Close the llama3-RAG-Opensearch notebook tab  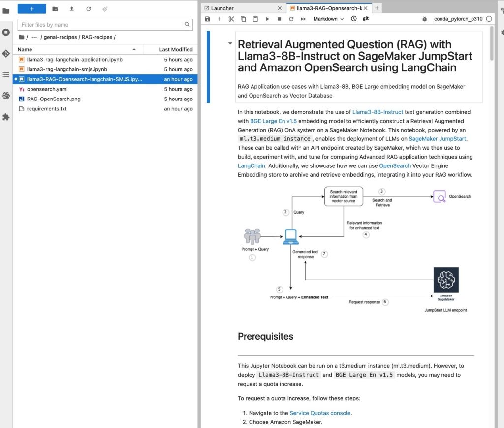(366, 8)
